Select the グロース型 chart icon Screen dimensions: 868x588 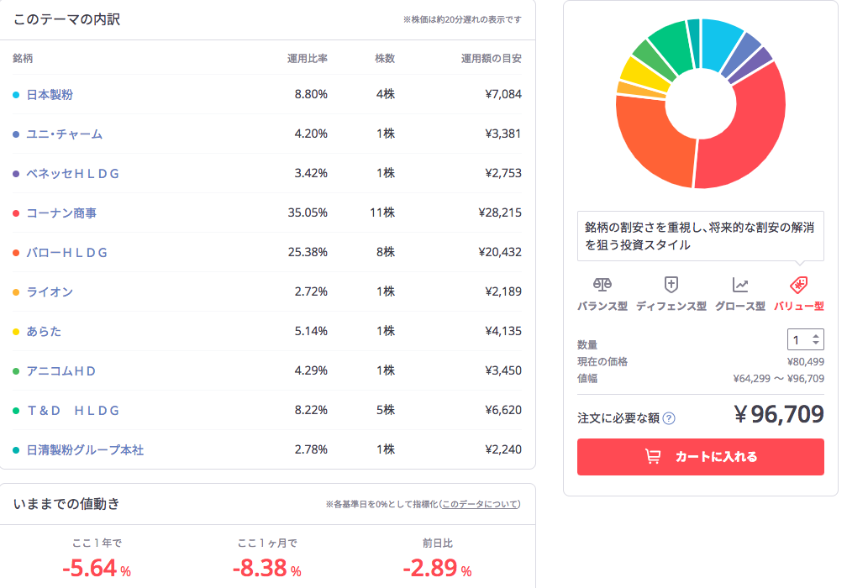(x=740, y=285)
